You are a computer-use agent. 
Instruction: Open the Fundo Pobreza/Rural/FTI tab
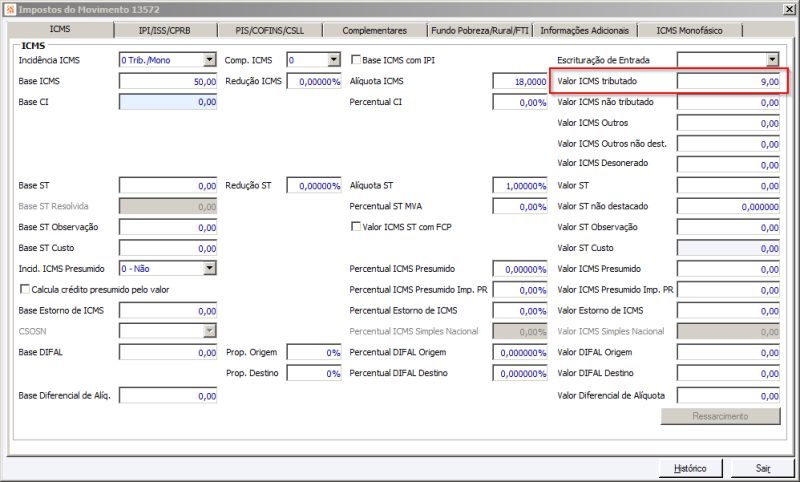[x=480, y=31]
